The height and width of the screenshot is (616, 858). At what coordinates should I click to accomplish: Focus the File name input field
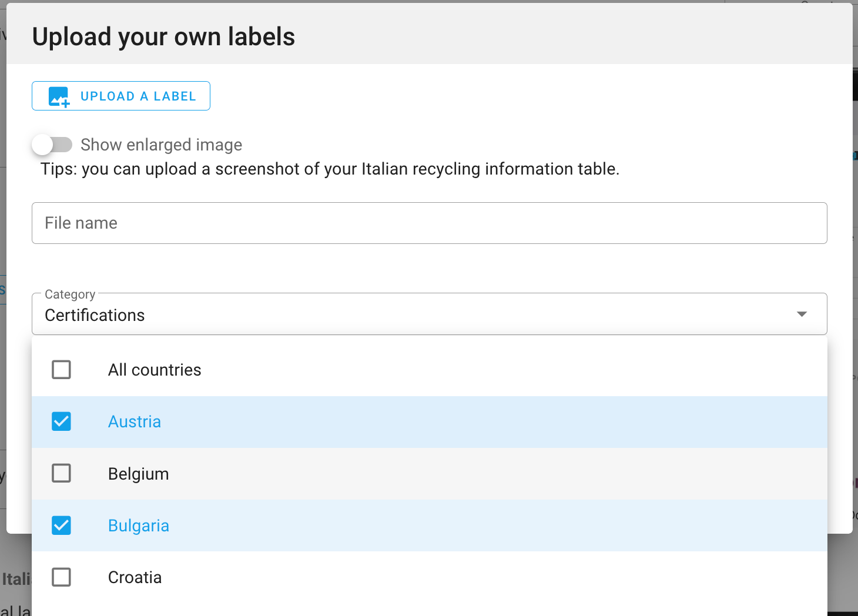(x=429, y=223)
